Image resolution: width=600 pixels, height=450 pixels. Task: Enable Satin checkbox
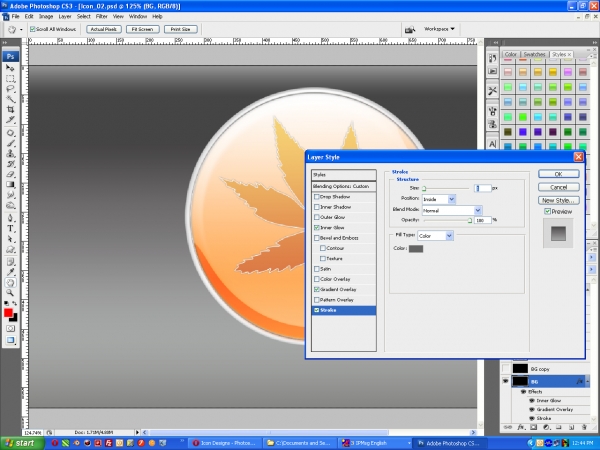pos(316,269)
